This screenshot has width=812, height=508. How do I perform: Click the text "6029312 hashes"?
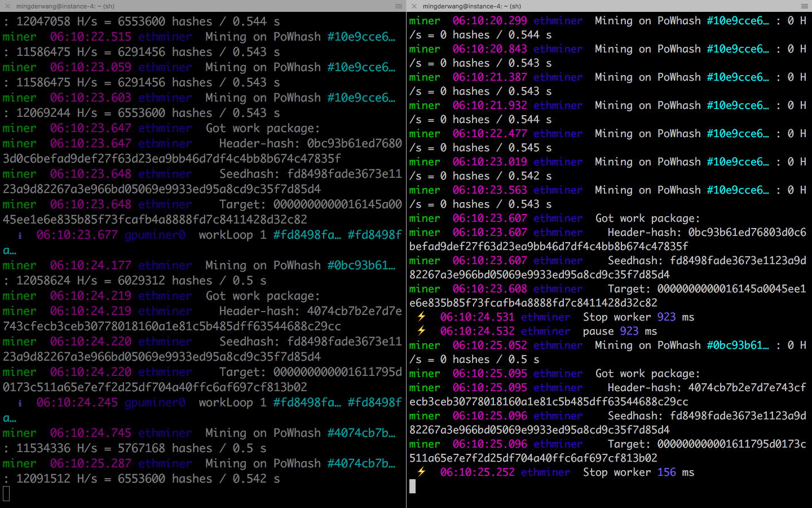tap(165, 281)
